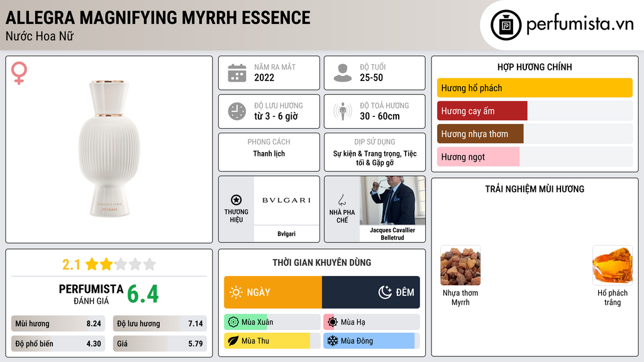This screenshot has height=362, width=644.
Task: Click the nose icon above Nhà pha chế
Action: pos(341,200)
